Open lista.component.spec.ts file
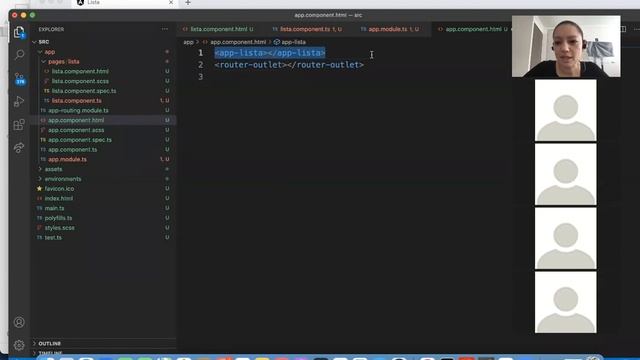This screenshot has height=360, width=640. pos(84,91)
